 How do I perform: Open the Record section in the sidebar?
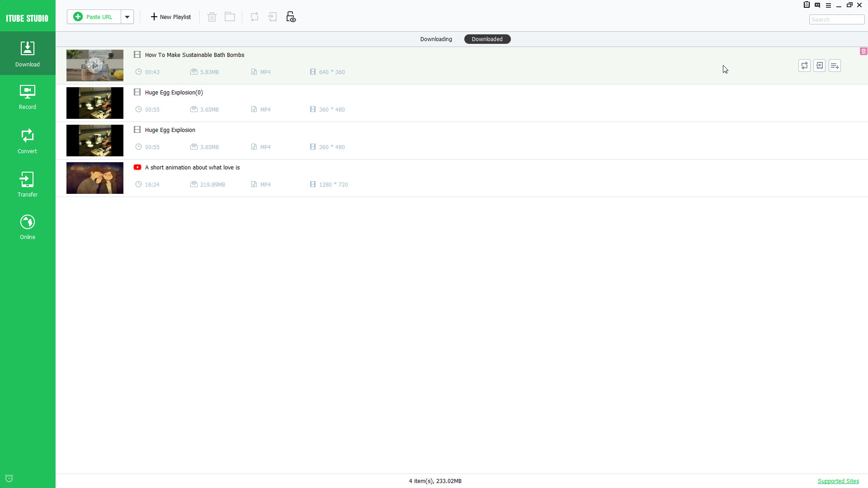tap(27, 96)
